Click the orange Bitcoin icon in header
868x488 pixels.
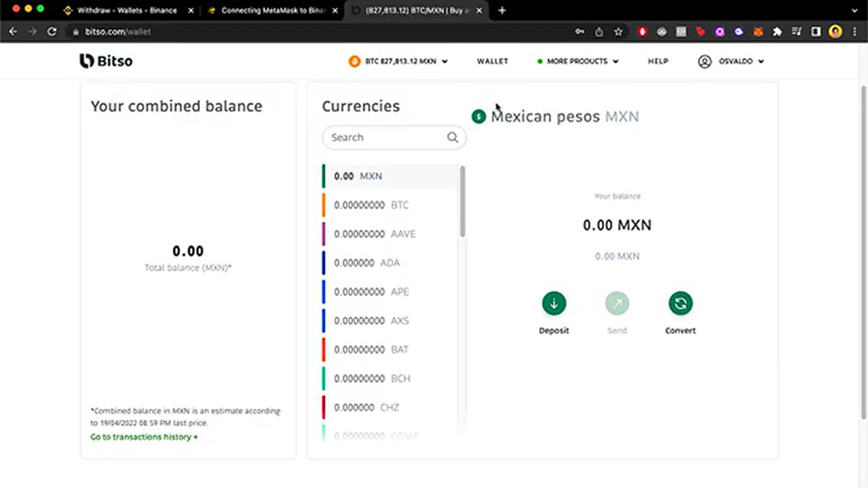click(354, 61)
